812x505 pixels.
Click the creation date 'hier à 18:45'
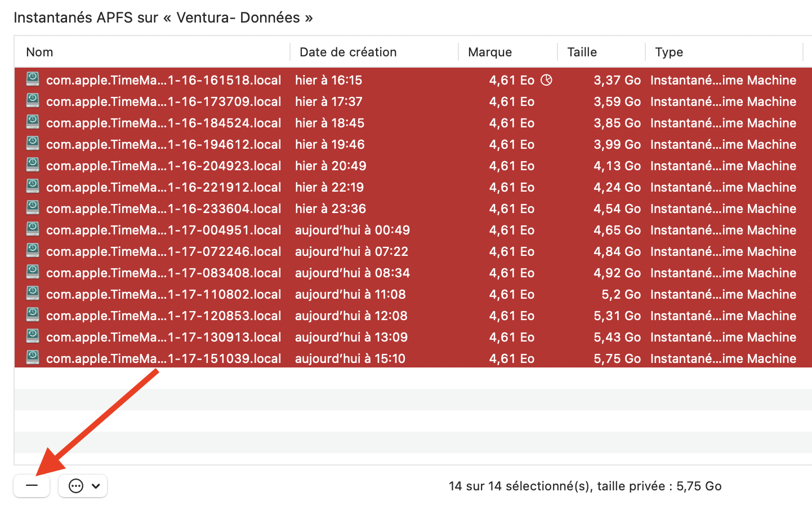tap(329, 123)
